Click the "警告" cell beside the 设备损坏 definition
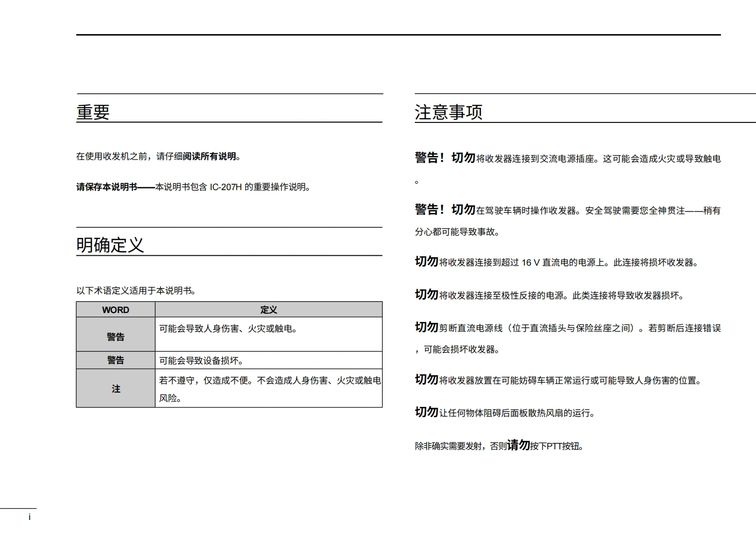The height and width of the screenshot is (554, 756). tap(116, 360)
